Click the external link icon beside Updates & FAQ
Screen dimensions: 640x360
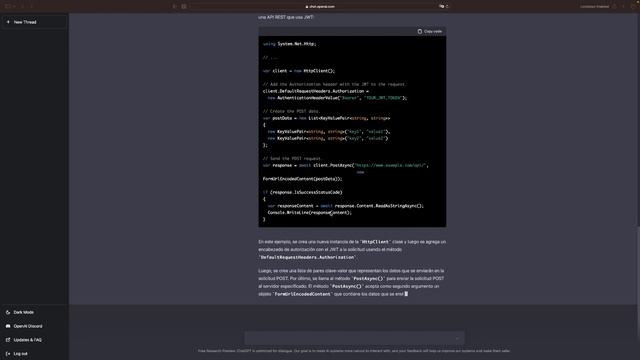tap(8, 340)
